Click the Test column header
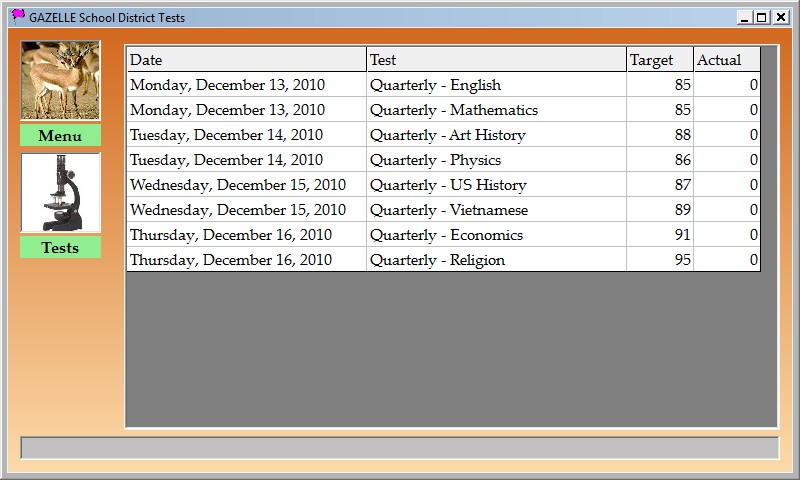800x480 pixels. [496, 60]
